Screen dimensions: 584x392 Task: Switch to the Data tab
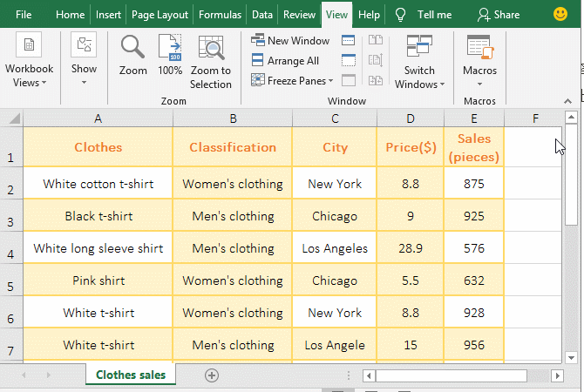click(262, 15)
